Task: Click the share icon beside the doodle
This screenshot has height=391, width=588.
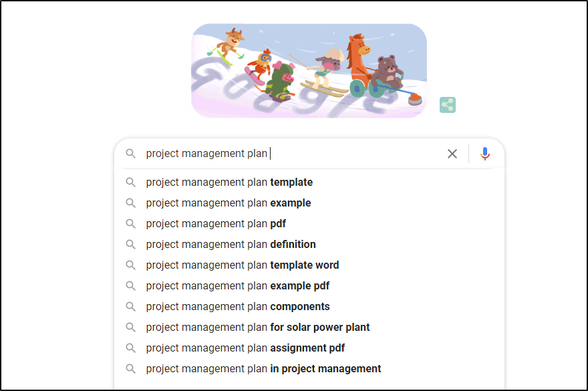Action: (x=448, y=104)
